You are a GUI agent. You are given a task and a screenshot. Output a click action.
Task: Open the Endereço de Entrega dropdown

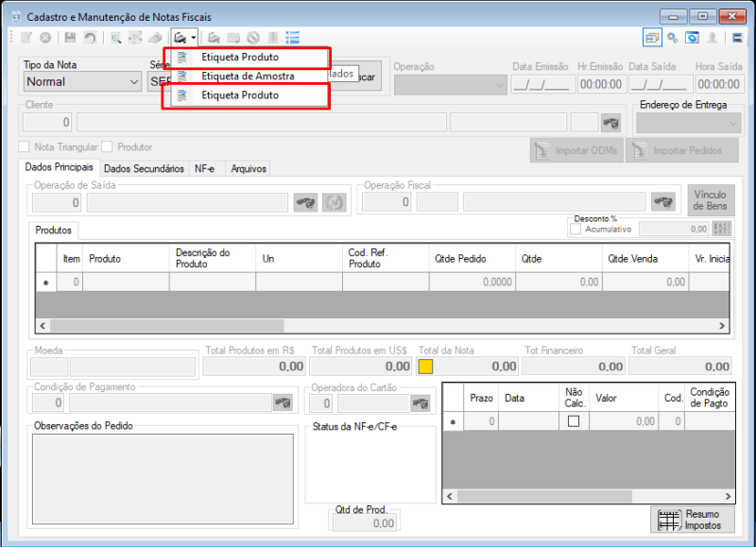(689, 123)
